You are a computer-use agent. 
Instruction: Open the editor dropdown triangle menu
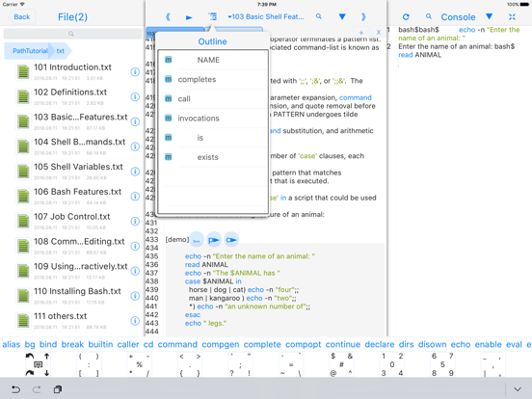click(x=342, y=16)
